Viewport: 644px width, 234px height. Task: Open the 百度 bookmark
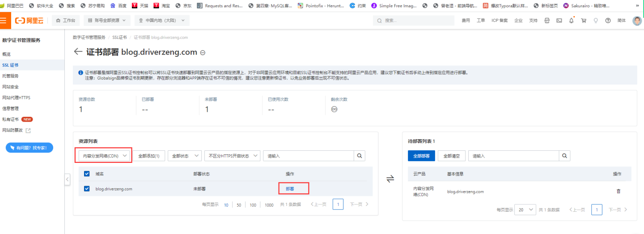119,6
